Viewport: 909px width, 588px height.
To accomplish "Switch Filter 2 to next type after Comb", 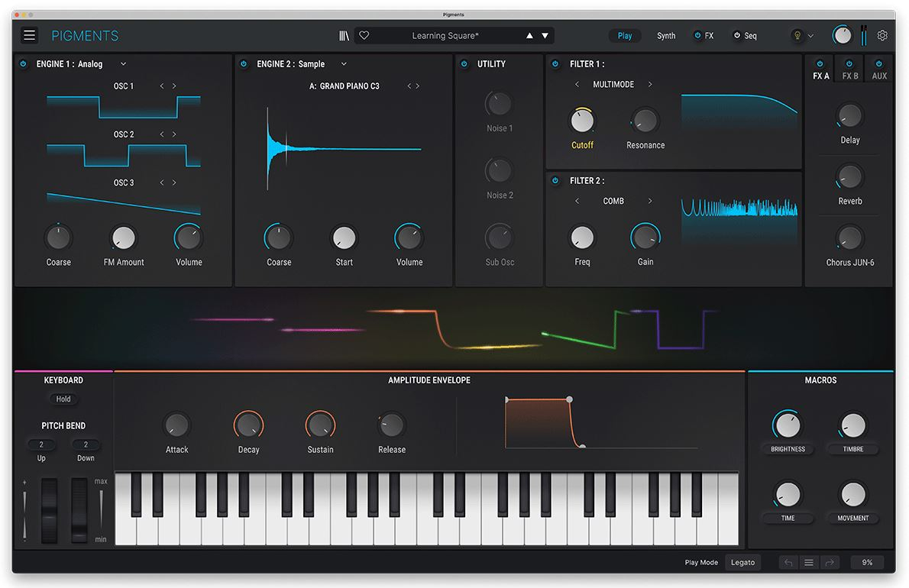I will [x=650, y=200].
